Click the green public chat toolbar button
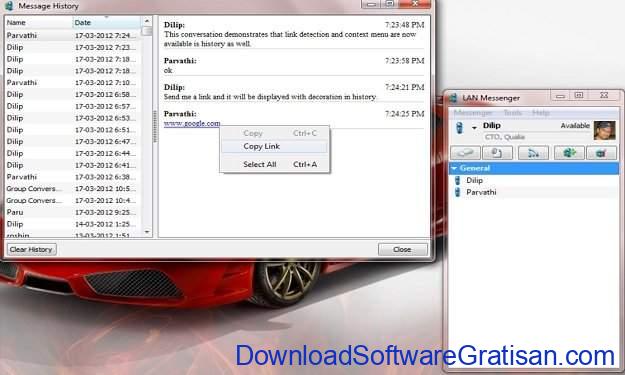Image resolution: width=625 pixels, height=375 pixels. coord(569,153)
